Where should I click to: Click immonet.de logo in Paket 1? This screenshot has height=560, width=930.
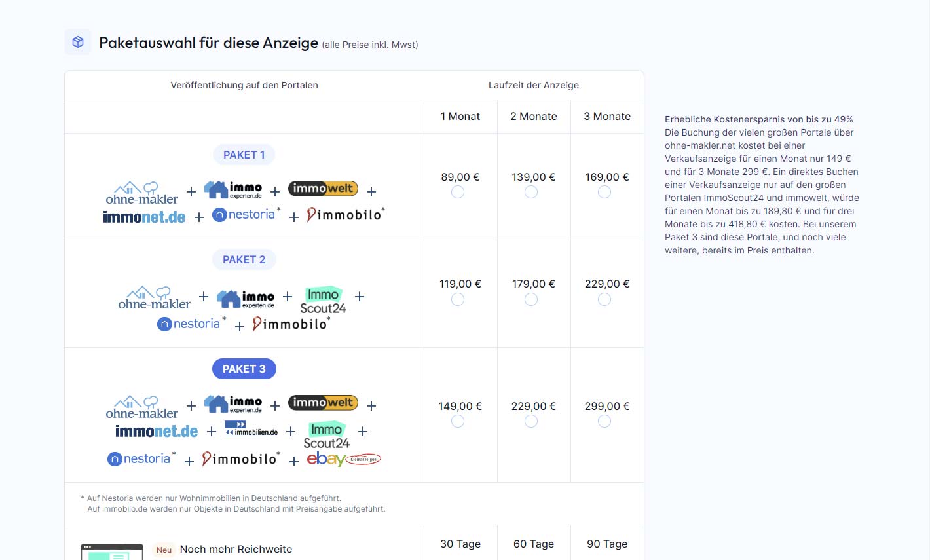(x=144, y=217)
